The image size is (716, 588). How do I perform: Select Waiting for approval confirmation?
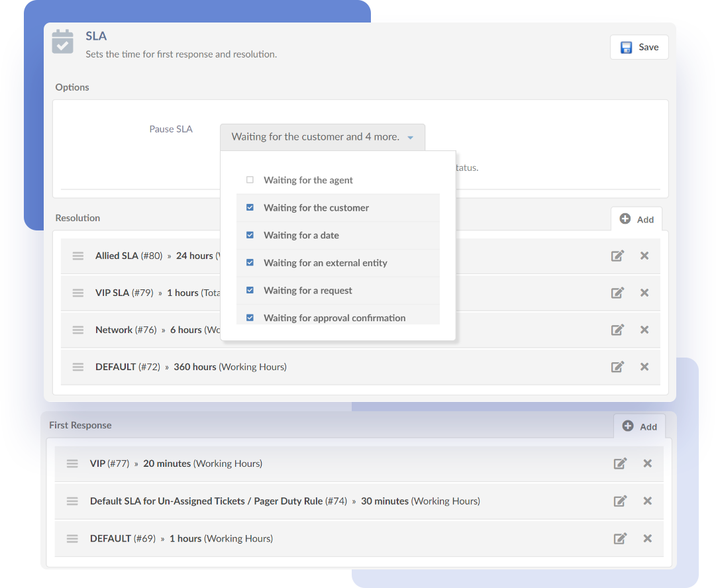(250, 317)
